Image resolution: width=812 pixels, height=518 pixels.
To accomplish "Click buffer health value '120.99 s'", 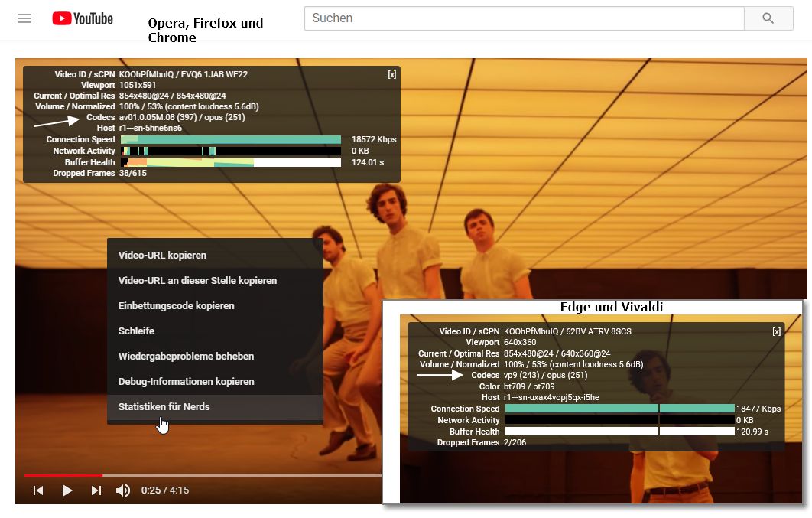I will click(x=752, y=432).
